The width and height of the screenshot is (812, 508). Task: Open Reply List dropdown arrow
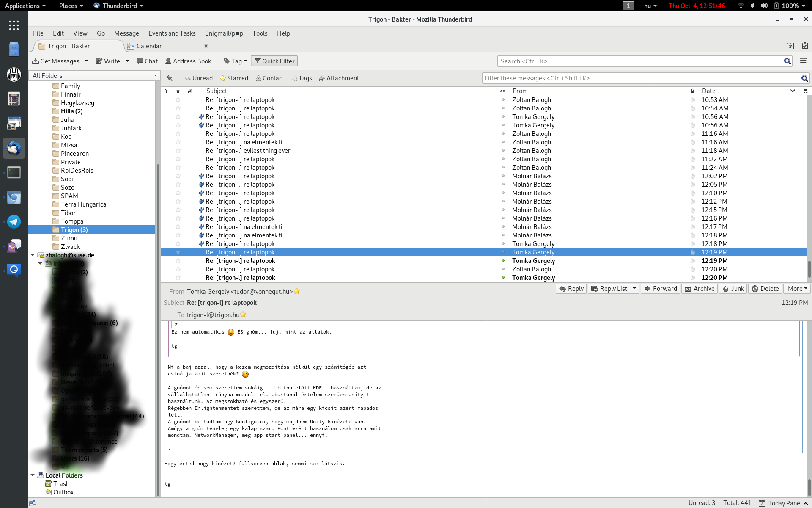point(634,289)
